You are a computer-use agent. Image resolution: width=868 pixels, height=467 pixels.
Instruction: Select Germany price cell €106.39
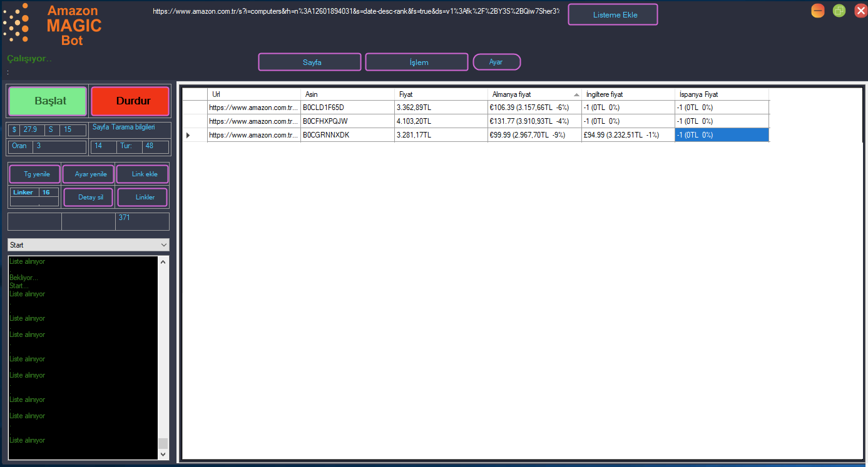534,107
